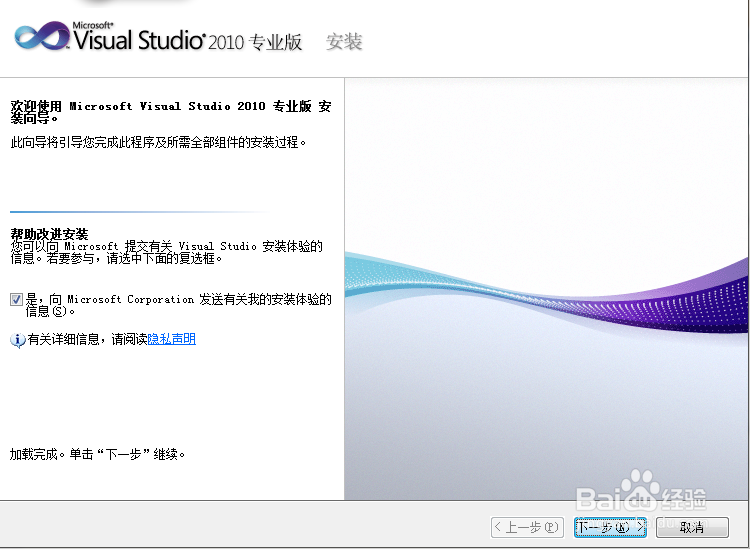750x549 pixels.
Task: Click the 2010 专业版 edition text
Action: 255,42
